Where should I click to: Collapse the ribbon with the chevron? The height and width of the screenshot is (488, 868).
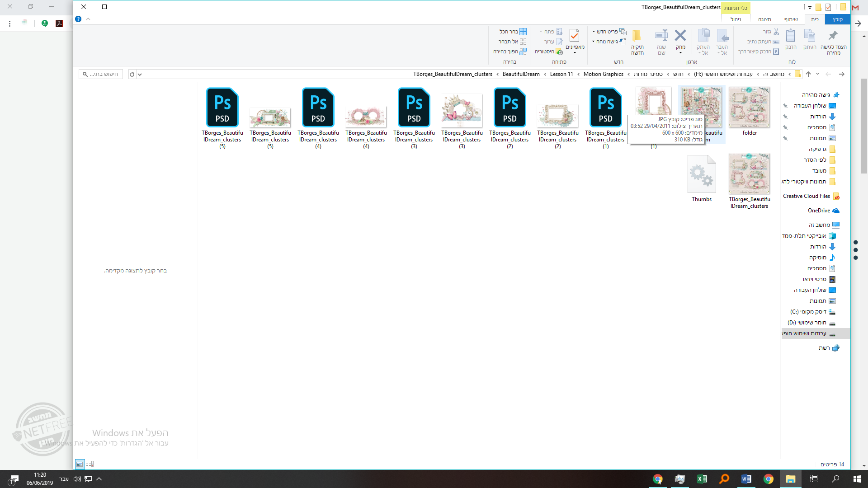tap(88, 19)
